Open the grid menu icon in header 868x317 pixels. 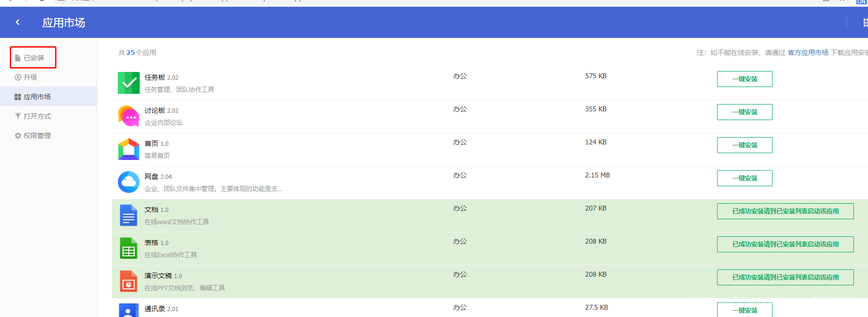click(x=865, y=22)
